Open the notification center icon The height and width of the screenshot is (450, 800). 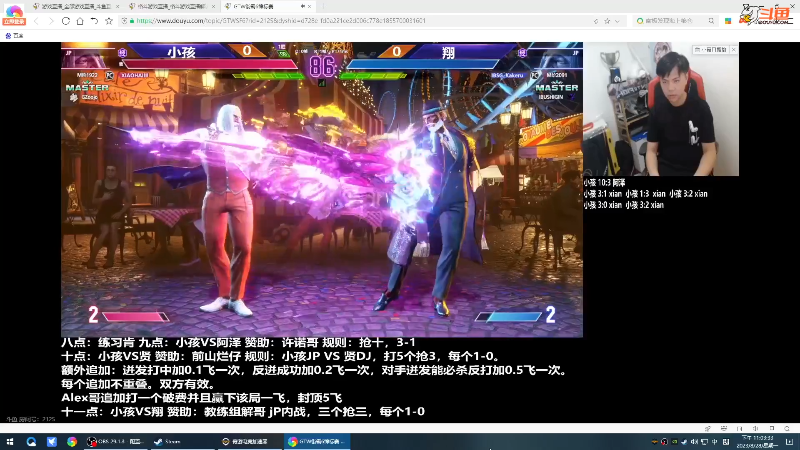pos(789,442)
